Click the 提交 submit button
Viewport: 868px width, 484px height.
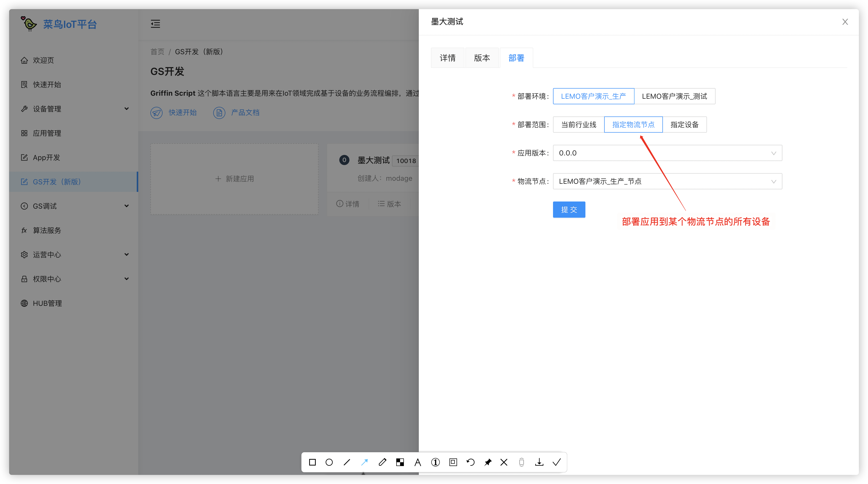point(569,210)
